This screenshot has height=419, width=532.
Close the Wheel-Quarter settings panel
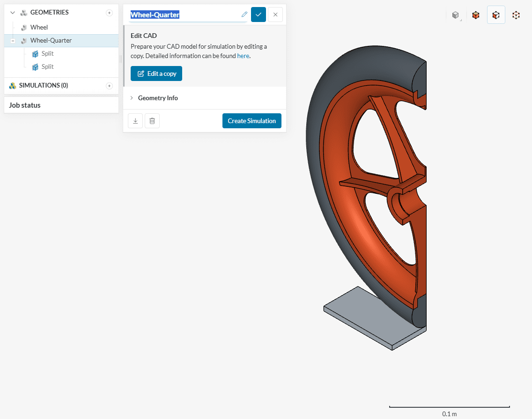(x=275, y=15)
